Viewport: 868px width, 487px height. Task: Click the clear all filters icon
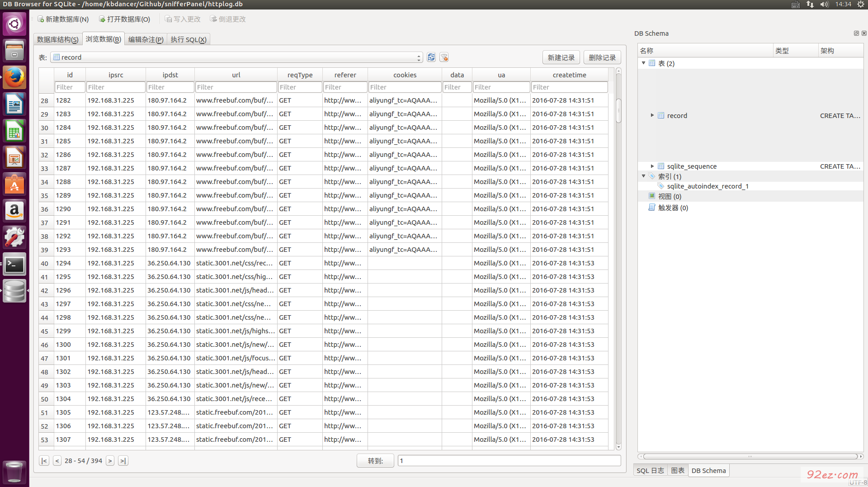pyautogui.click(x=444, y=57)
